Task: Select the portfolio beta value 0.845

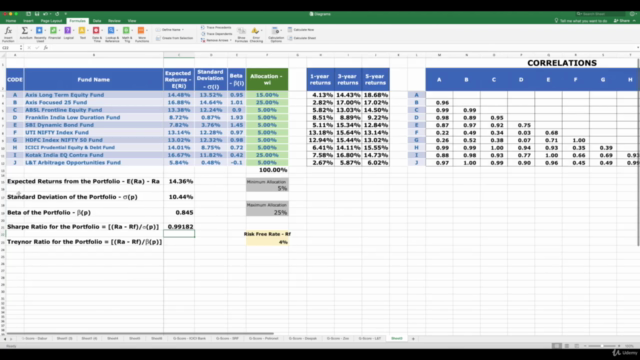Action: pos(179,212)
